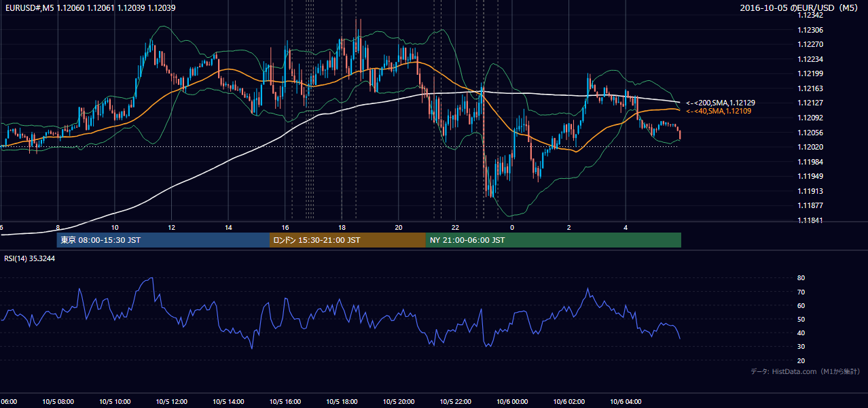868x408 pixels.
Task: Click price level 1.12342 on the axis
Action: pyautogui.click(x=810, y=15)
